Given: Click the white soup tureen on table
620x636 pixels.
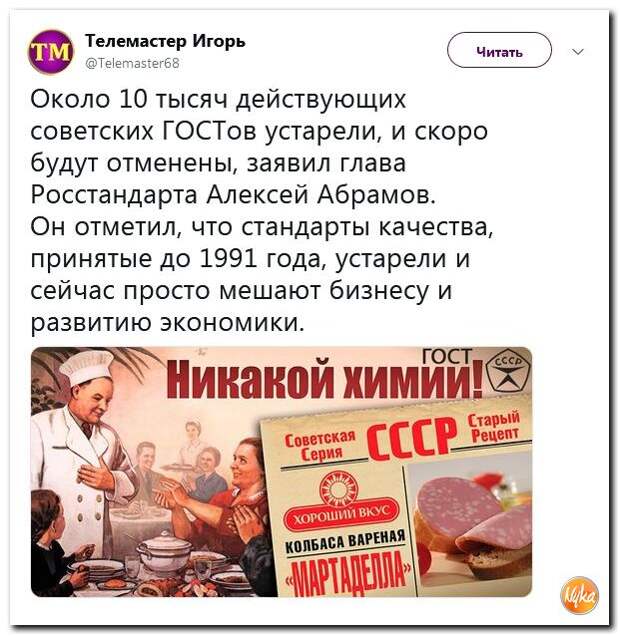Looking at the screenshot, I should tap(163, 550).
